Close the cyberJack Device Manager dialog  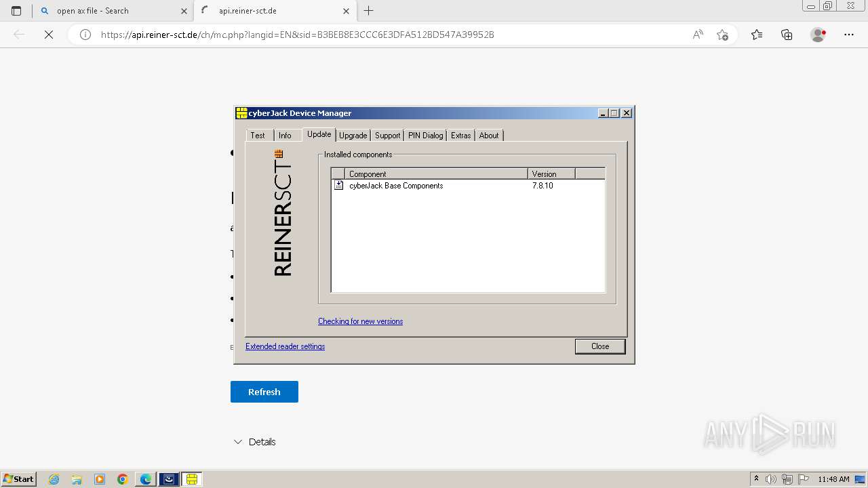(600, 346)
